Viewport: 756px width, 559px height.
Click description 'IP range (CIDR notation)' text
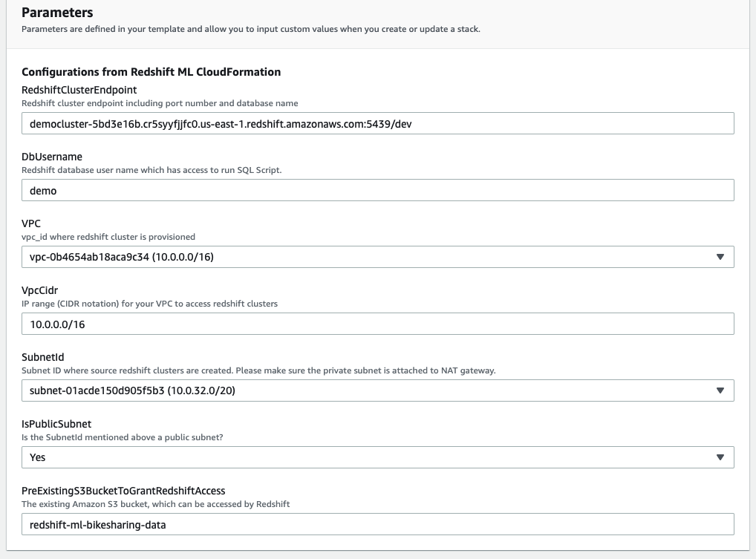[149, 304]
